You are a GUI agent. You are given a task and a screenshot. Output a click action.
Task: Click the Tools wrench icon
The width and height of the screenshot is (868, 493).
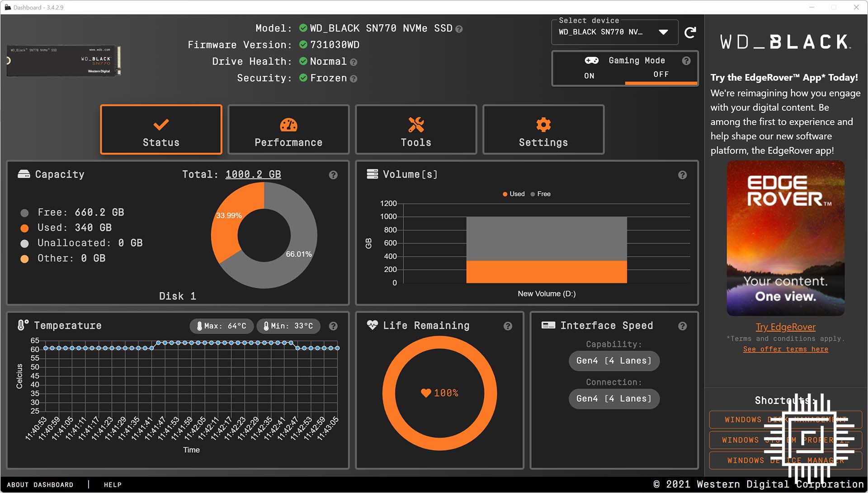click(x=416, y=124)
